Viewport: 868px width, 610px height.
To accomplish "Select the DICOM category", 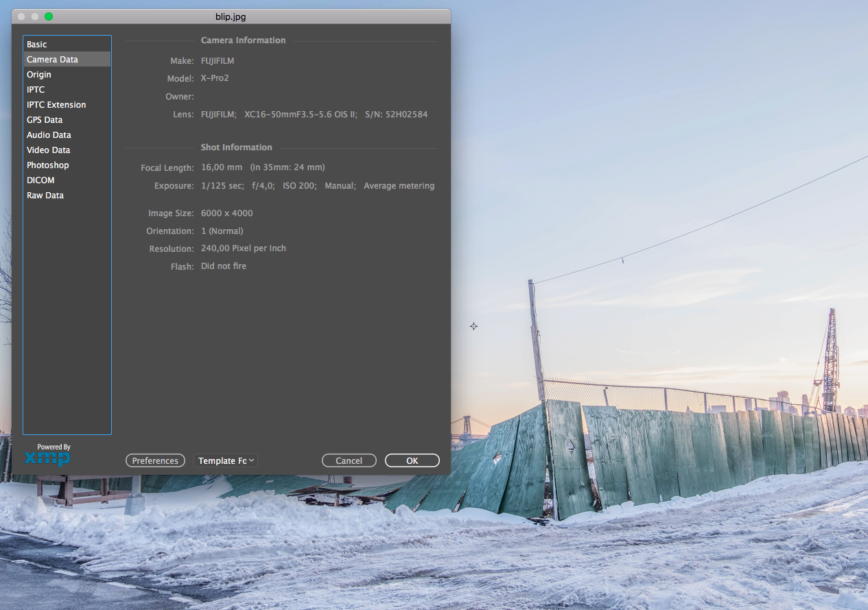I will click(40, 180).
